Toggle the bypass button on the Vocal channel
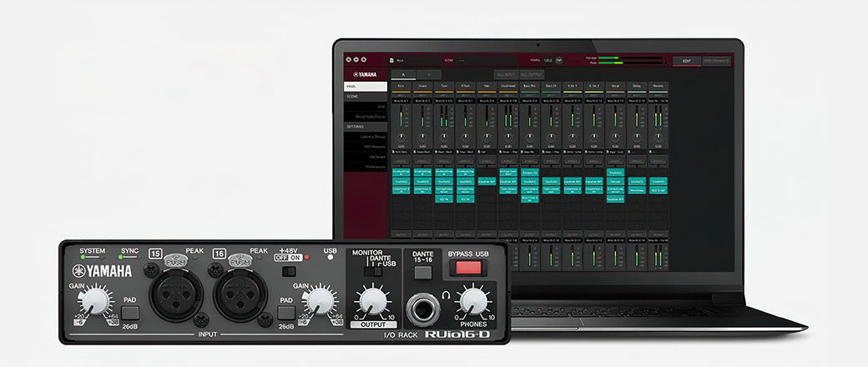The width and height of the screenshot is (868, 367). [x=615, y=161]
